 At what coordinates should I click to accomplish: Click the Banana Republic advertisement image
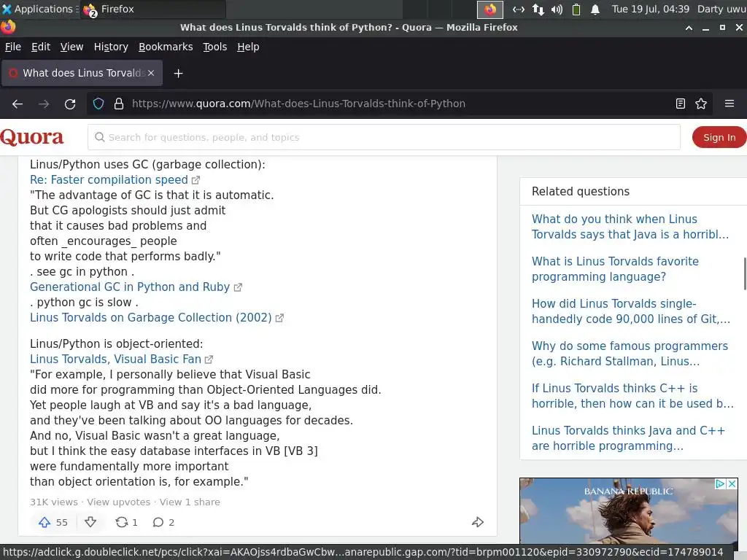click(x=628, y=511)
